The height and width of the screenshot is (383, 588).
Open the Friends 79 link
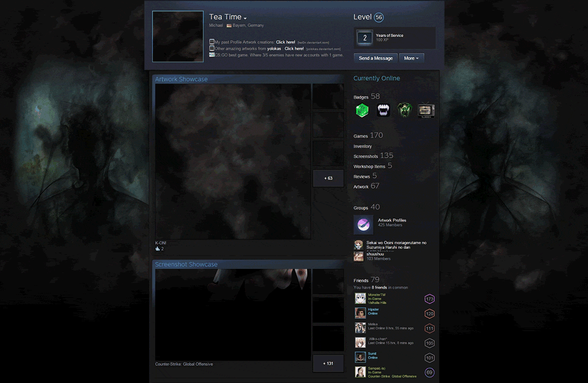[x=366, y=280]
